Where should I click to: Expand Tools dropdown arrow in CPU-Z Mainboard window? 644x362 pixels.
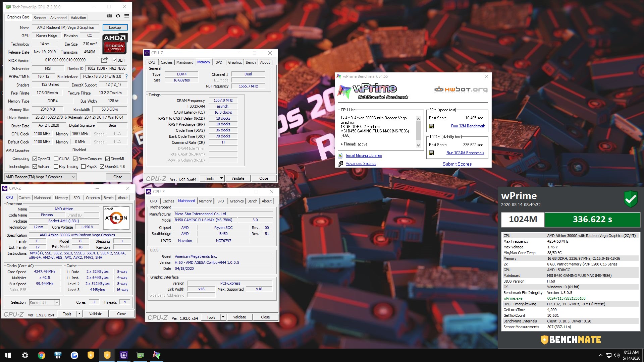(x=223, y=317)
